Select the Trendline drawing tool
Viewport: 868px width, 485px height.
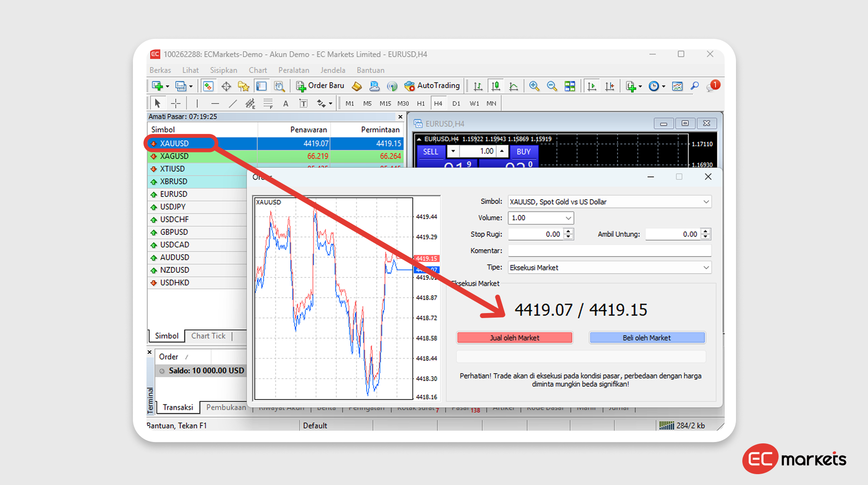[x=233, y=104]
